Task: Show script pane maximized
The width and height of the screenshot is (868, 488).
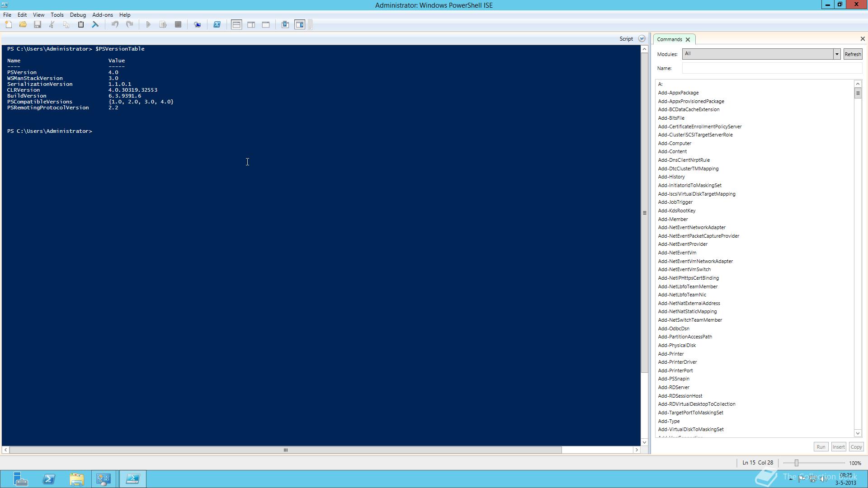Action: (x=266, y=25)
